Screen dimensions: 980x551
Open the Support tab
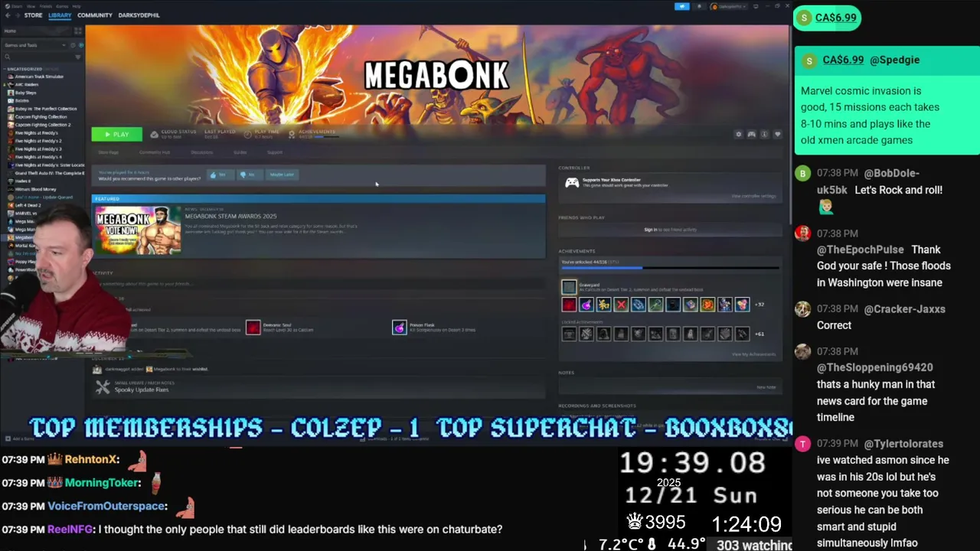pyautogui.click(x=275, y=152)
